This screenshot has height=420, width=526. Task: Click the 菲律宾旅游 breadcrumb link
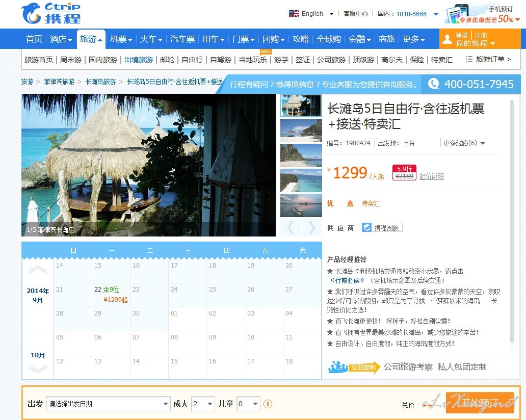(x=59, y=82)
